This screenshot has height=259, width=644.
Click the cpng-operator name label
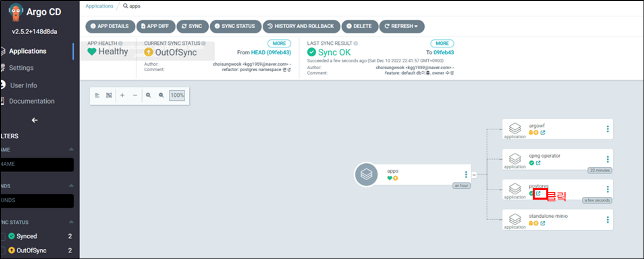545,156
